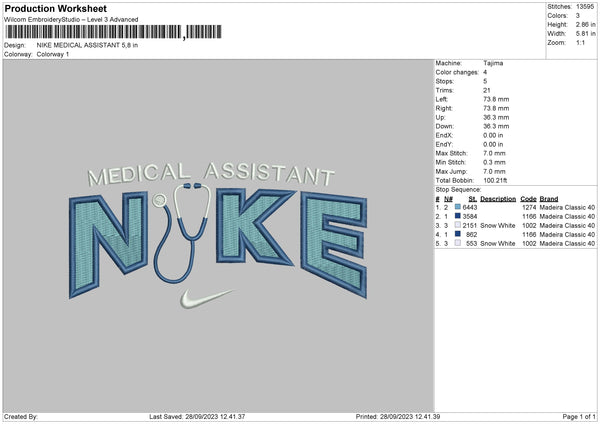Screen dimensions: 600x424
Task: Click code 1274 in the stop sequence
Action: (529, 207)
